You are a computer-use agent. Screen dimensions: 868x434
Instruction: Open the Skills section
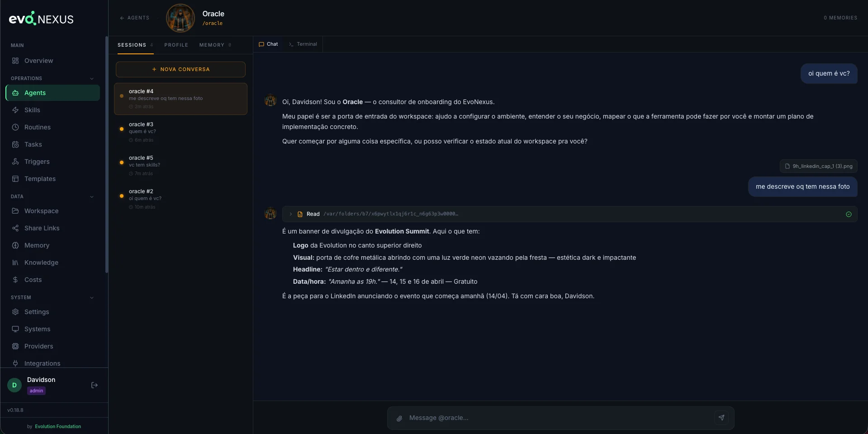[33, 110]
